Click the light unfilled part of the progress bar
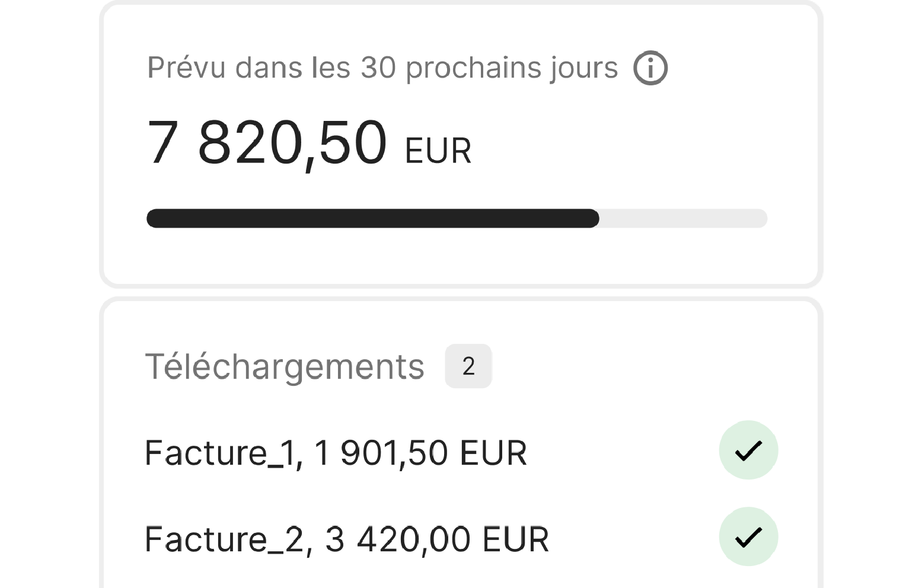The width and height of the screenshot is (922, 588). [682, 218]
